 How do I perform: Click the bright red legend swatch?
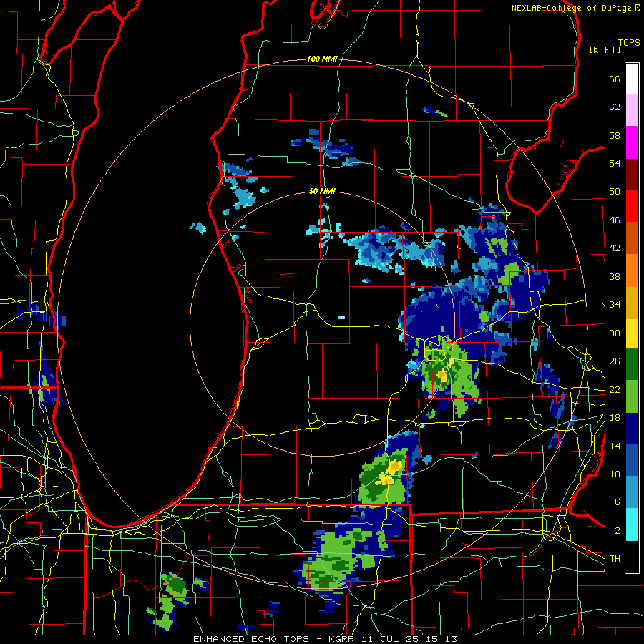pyautogui.click(x=632, y=206)
